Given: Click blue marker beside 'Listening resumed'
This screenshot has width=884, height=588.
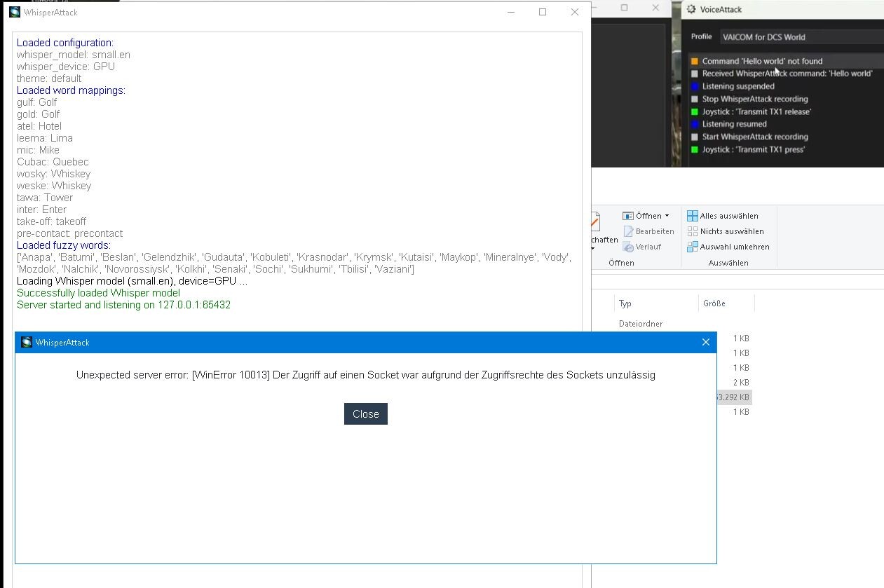Looking at the screenshot, I should click(x=695, y=124).
